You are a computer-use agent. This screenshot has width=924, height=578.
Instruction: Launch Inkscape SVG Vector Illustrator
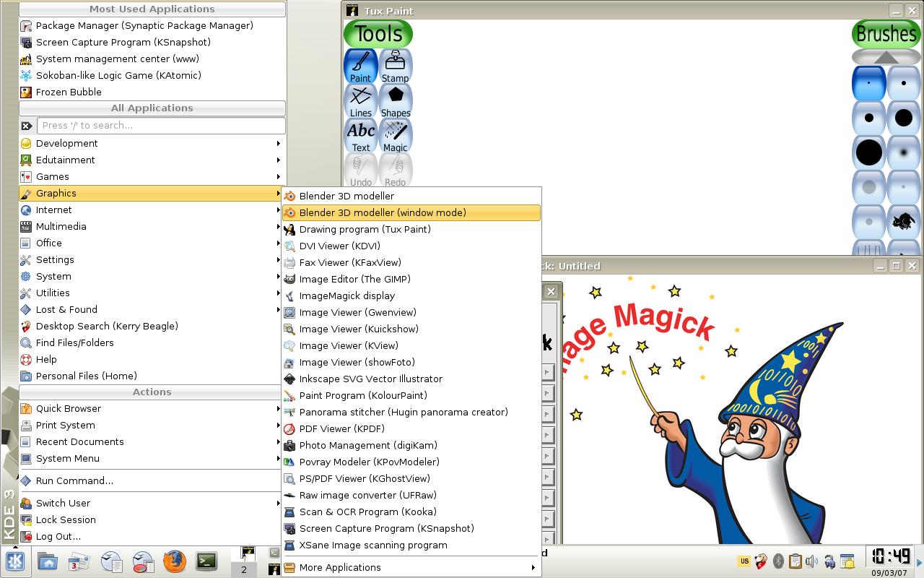tap(411, 379)
